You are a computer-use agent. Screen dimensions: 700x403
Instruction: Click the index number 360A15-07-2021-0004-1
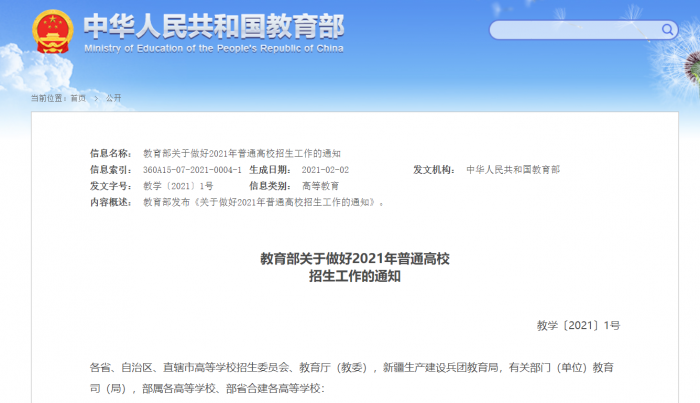192,170
